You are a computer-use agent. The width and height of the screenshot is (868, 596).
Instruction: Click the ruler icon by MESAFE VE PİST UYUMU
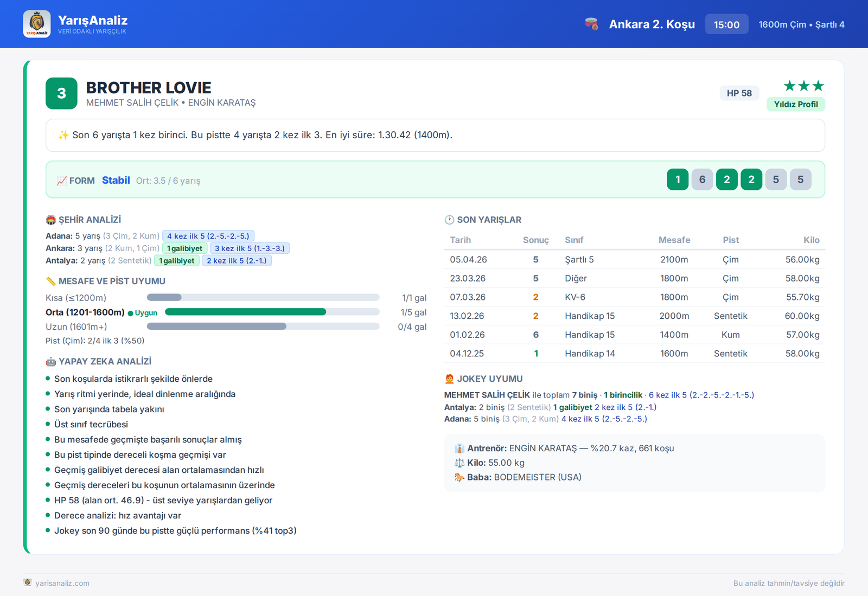point(51,281)
